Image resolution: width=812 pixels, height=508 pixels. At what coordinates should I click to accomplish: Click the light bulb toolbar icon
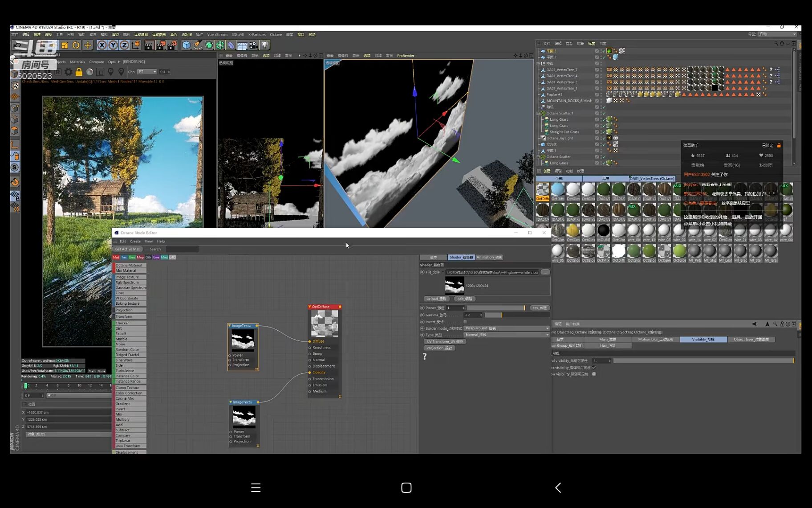[x=265, y=45]
